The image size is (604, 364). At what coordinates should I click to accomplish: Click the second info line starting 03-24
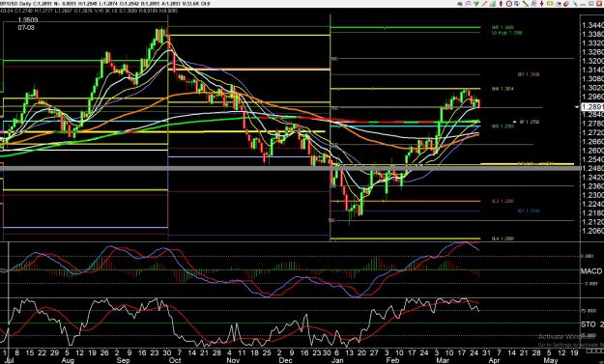coord(89,11)
